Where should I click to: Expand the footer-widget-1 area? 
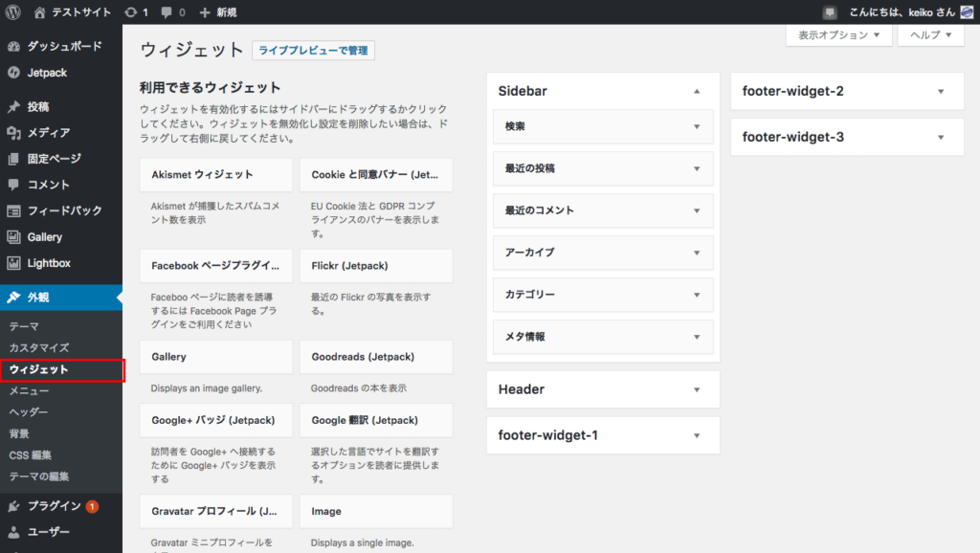click(697, 435)
